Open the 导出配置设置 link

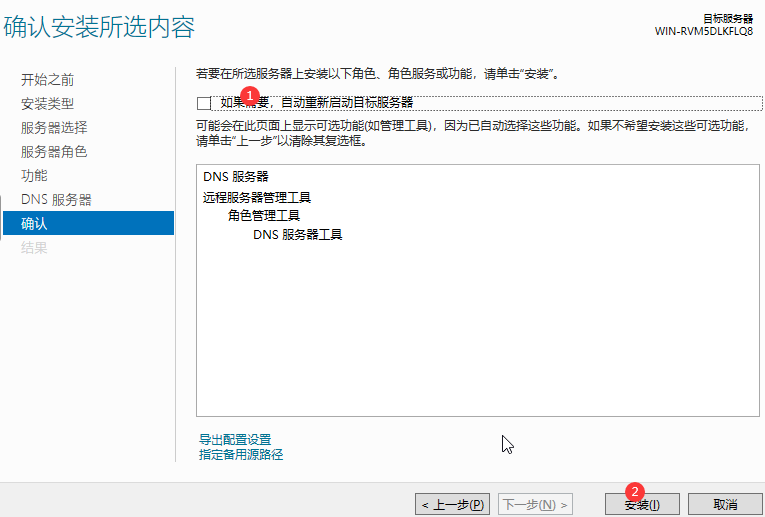pyautogui.click(x=235, y=440)
